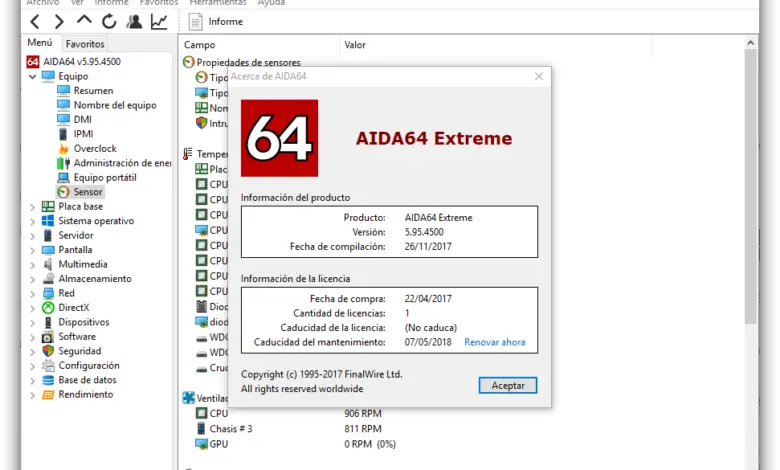780x470 pixels.
Task: Click the Pantalla monitor icon
Action: (48, 250)
